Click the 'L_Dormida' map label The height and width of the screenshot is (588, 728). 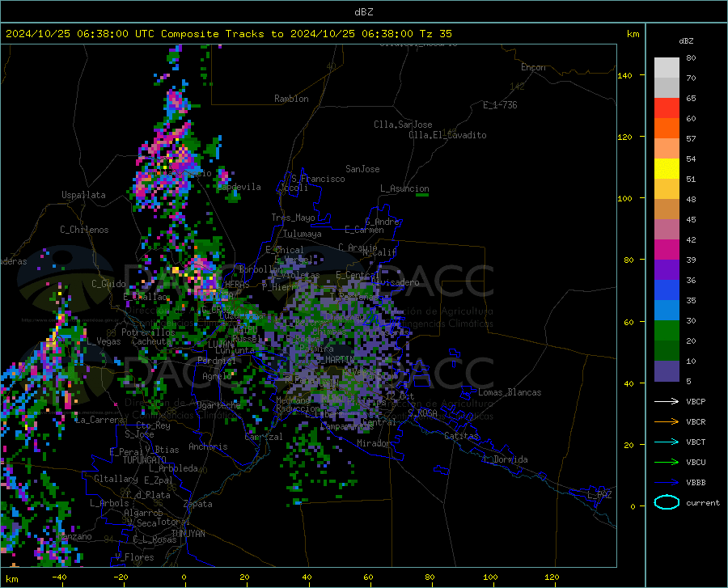tap(505, 459)
